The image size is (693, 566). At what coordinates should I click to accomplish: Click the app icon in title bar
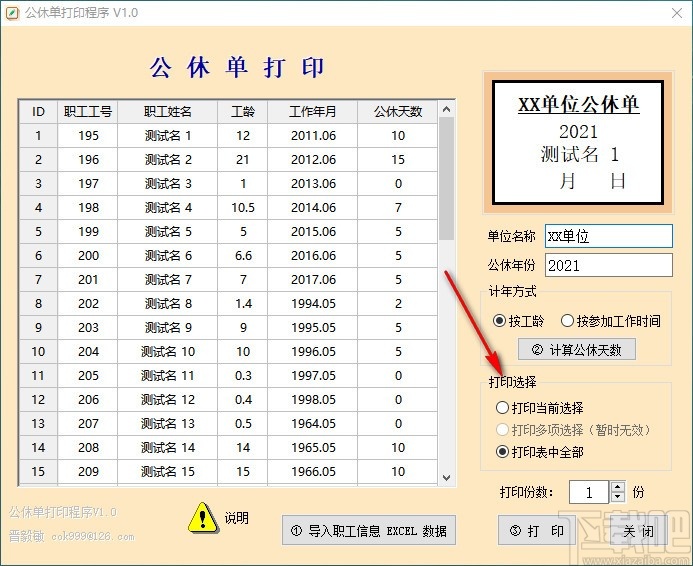[12, 13]
